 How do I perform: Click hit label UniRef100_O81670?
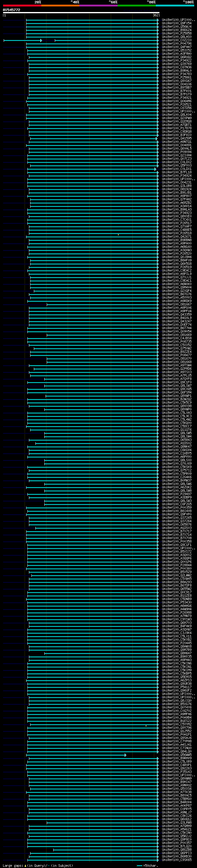coord(177,358)
